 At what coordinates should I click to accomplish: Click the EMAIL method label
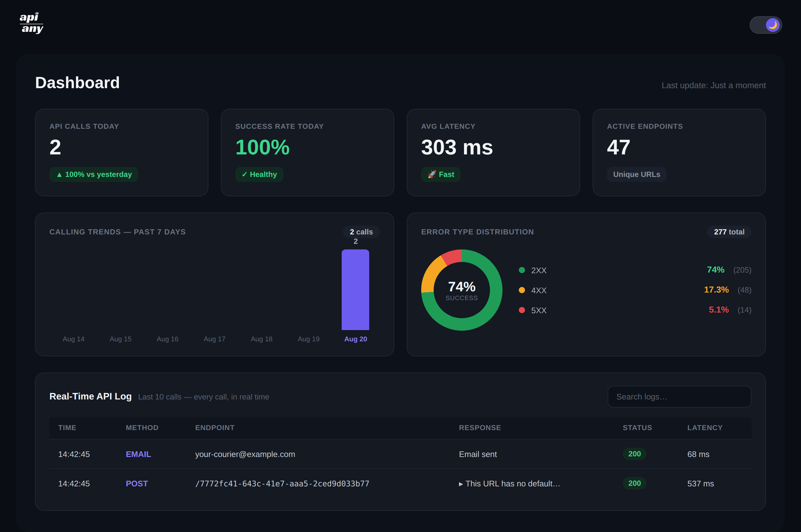point(138,454)
